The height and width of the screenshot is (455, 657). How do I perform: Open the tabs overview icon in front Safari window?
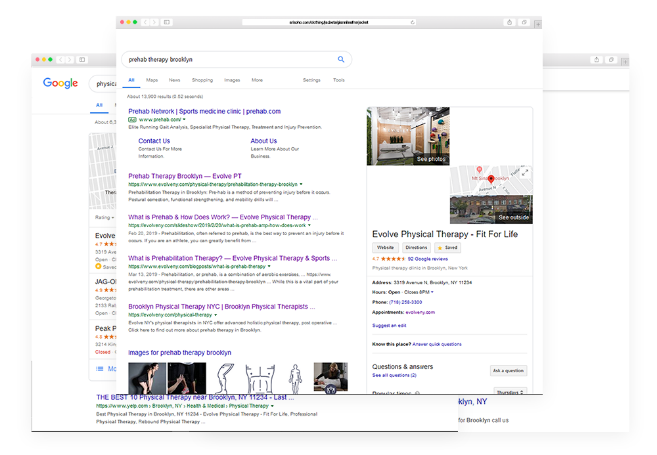[x=524, y=22]
